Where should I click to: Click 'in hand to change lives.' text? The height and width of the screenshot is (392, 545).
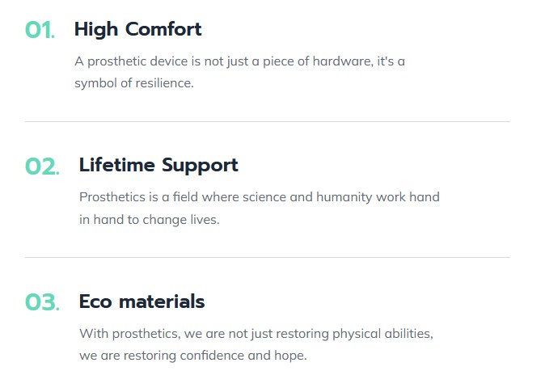point(150,220)
